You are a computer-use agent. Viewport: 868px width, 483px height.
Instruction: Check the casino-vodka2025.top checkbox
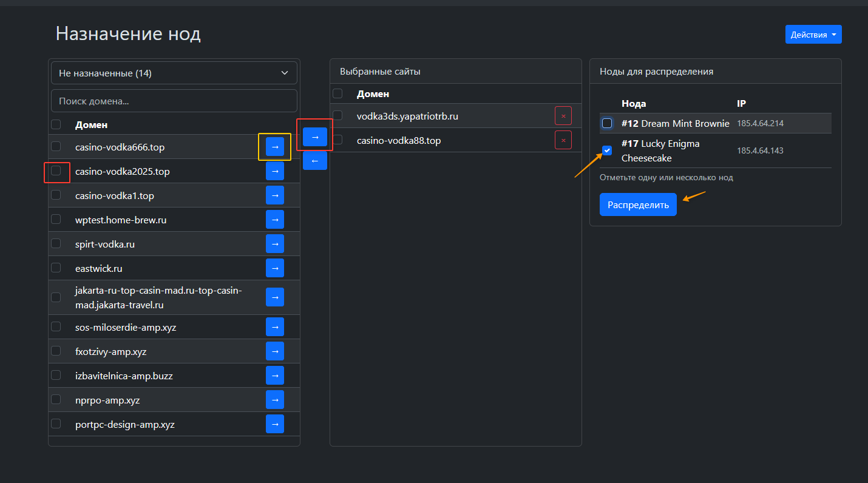pos(56,171)
